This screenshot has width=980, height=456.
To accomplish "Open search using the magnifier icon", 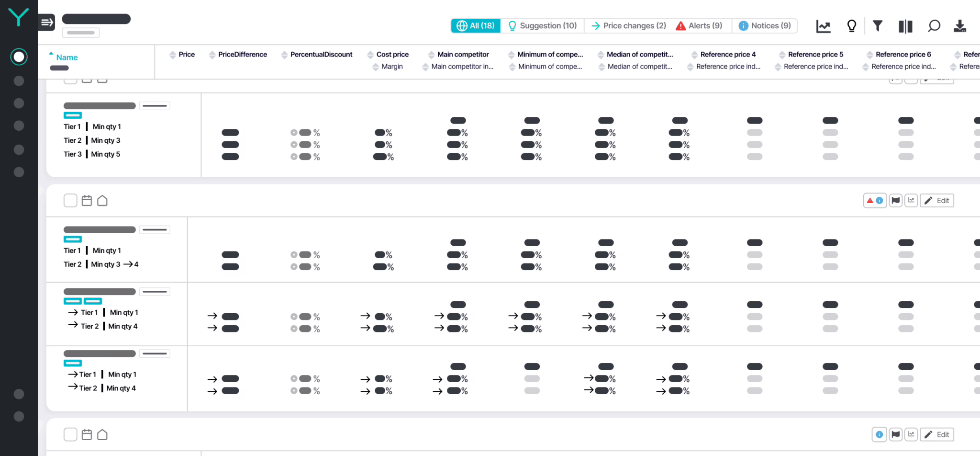I will [x=933, y=26].
